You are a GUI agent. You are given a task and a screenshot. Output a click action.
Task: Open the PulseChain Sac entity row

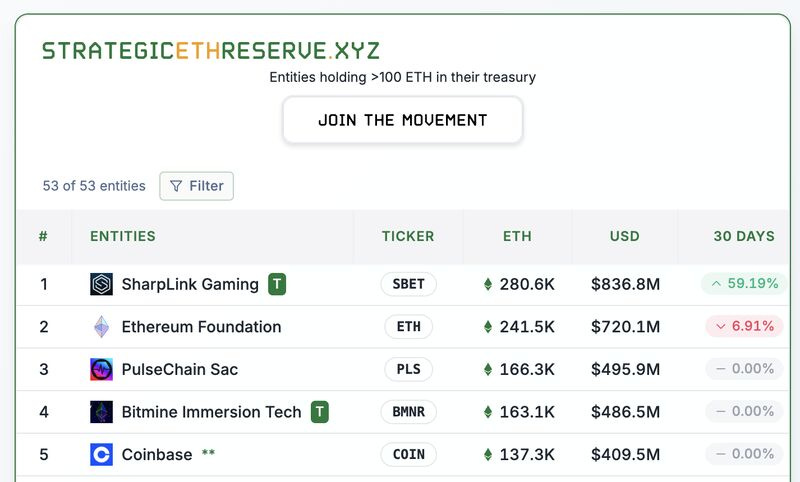pyautogui.click(x=180, y=369)
